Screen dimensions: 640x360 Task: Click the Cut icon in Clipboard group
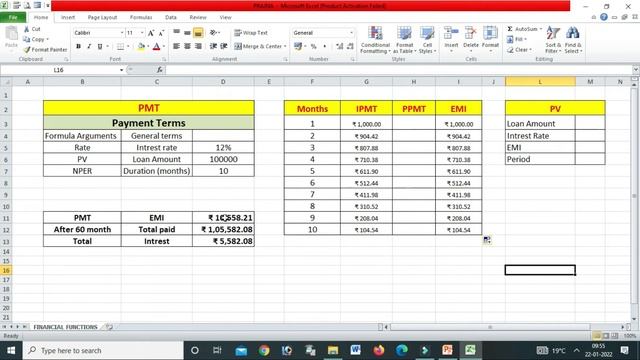pos(27,29)
